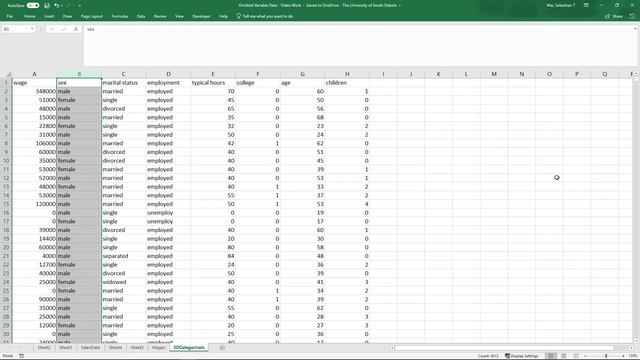Open the Formulas ribbon tab
The image size is (640, 360).
(x=120, y=16)
